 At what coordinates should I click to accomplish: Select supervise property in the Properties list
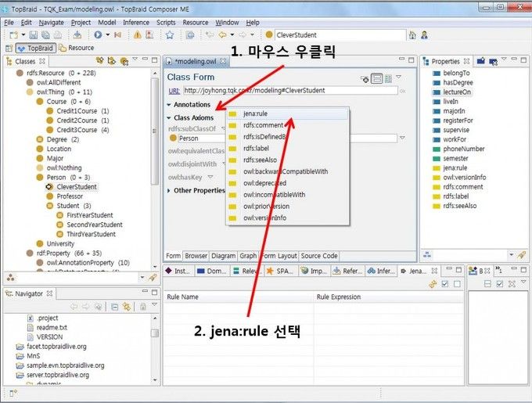pyautogui.click(x=456, y=130)
